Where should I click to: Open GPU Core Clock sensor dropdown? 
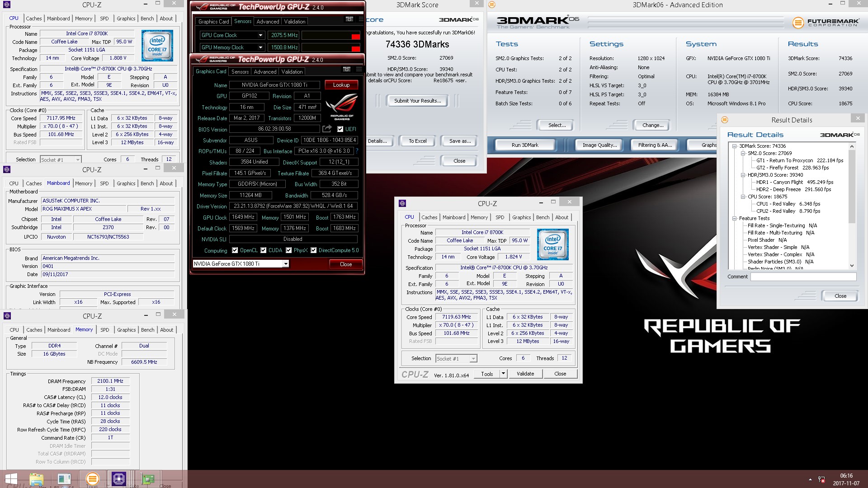(260, 35)
